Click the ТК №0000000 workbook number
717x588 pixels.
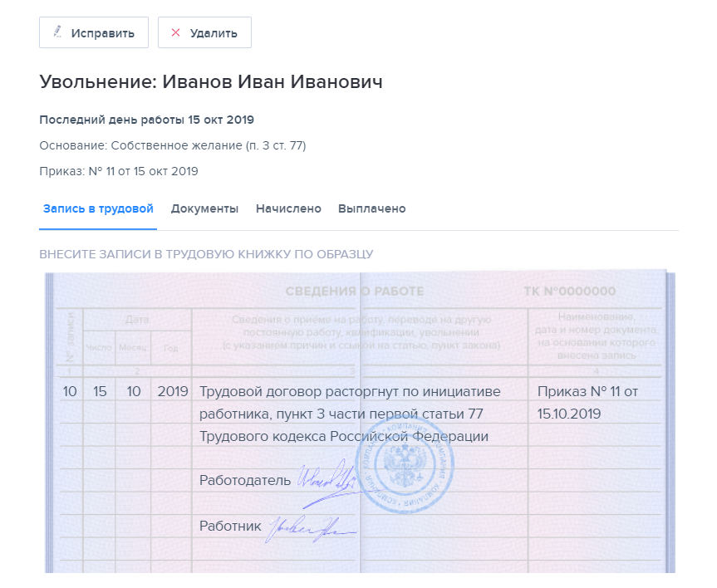pyautogui.click(x=570, y=292)
